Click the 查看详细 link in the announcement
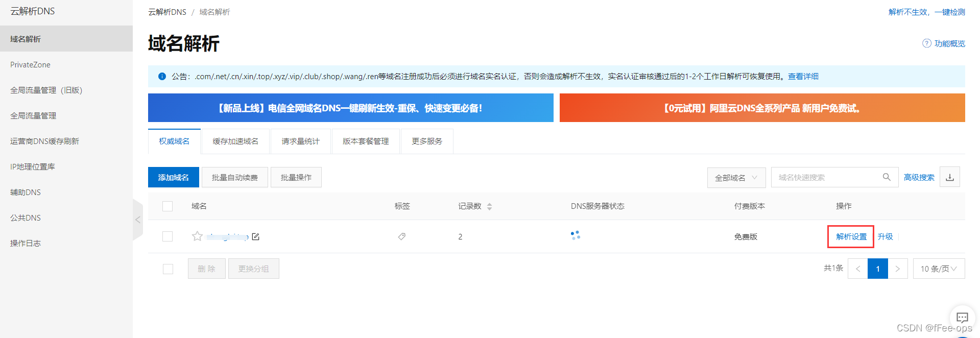The width and height of the screenshot is (980, 338). tap(803, 77)
